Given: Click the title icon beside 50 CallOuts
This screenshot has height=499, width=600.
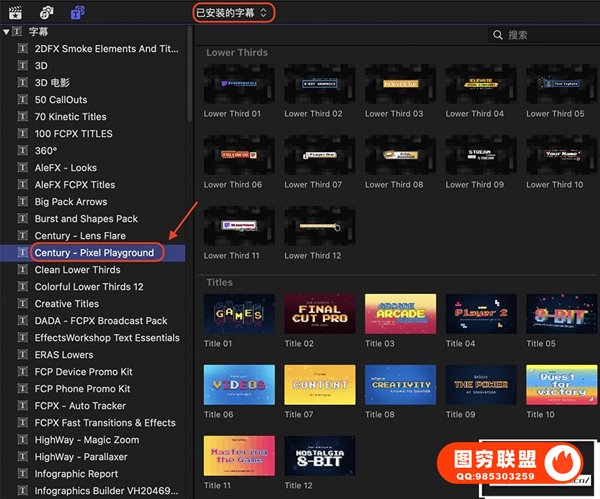Looking at the screenshot, I should pyautogui.click(x=21, y=100).
